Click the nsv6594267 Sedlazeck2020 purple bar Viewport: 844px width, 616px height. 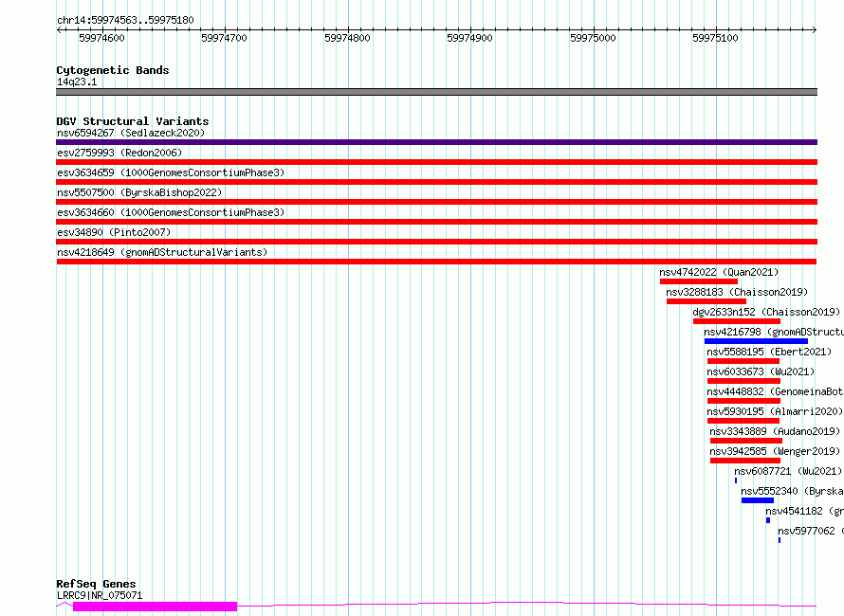pos(436,142)
